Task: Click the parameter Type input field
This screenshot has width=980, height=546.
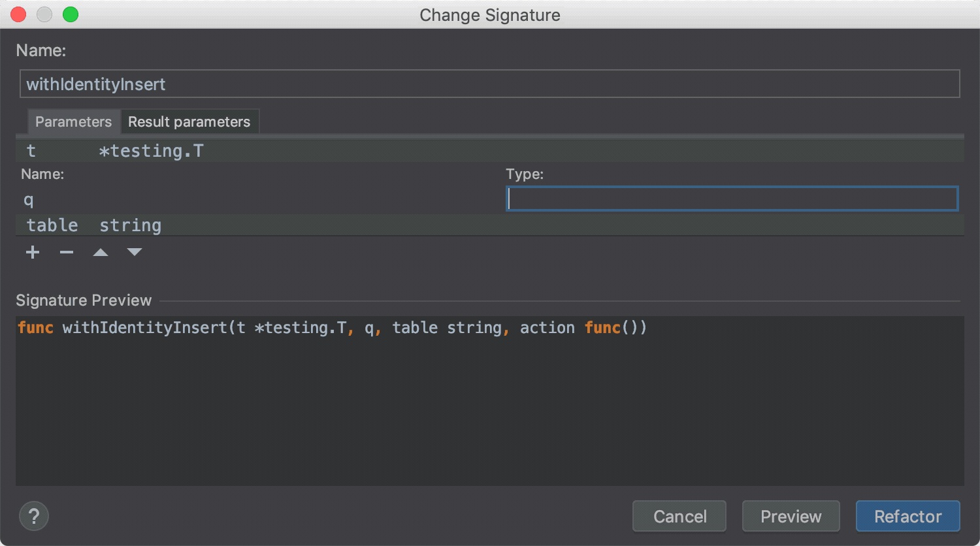Action: [x=732, y=199]
